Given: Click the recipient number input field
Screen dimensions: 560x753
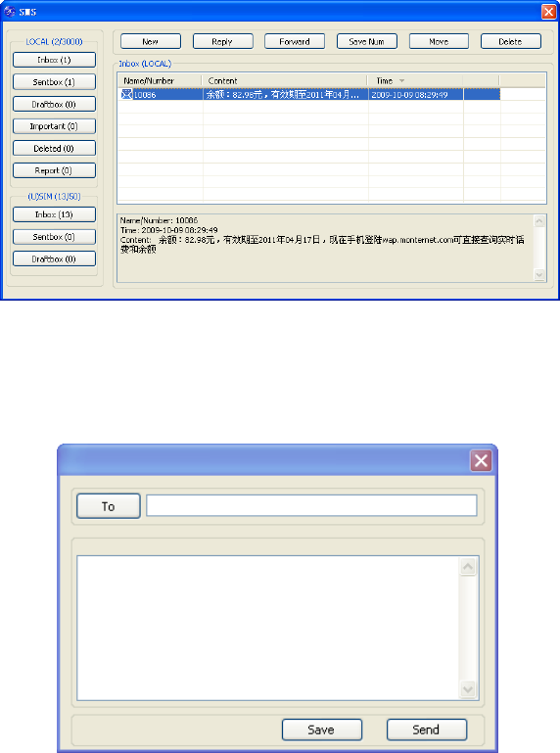Looking at the screenshot, I should pos(311,505).
